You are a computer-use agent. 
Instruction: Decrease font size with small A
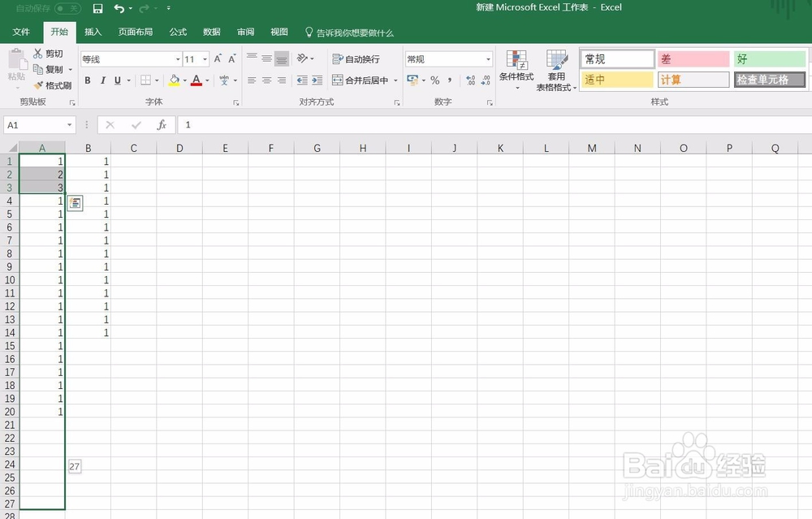point(232,58)
